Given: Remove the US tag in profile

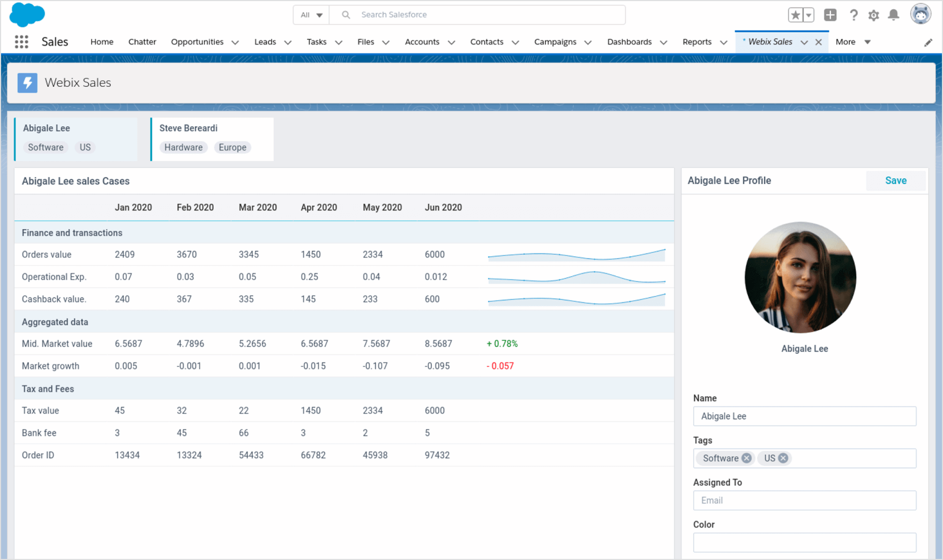Looking at the screenshot, I should [783, 458].
